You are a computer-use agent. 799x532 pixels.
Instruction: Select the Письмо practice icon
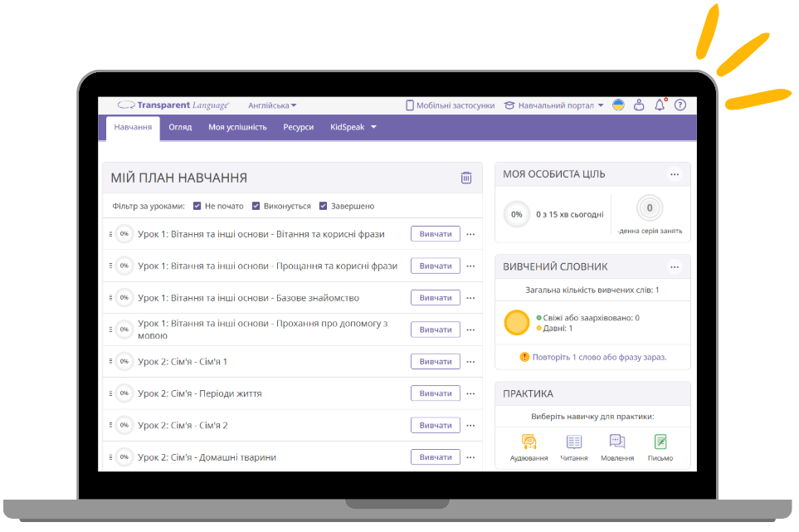[x=660, y=442]
